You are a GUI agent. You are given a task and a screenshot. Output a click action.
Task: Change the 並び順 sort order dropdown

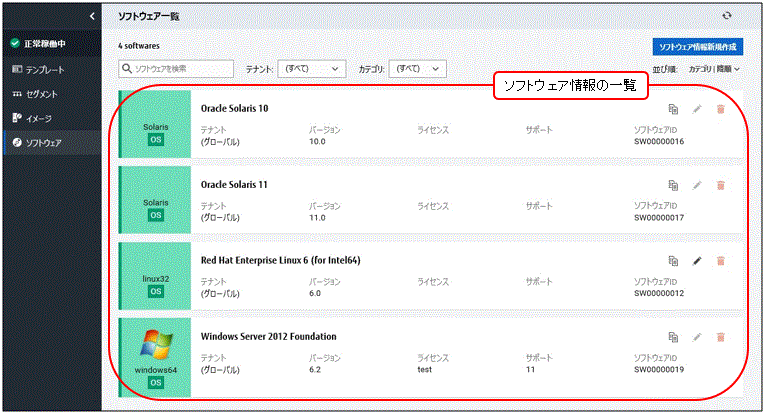[714, 69]
